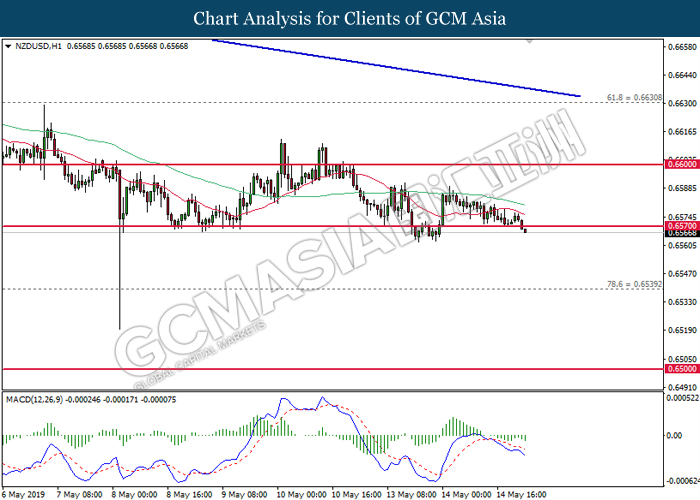Screen dimensions: 700x500
Task: Click the last candle below the 0.65700 line
Action: [x=525, y=230]
